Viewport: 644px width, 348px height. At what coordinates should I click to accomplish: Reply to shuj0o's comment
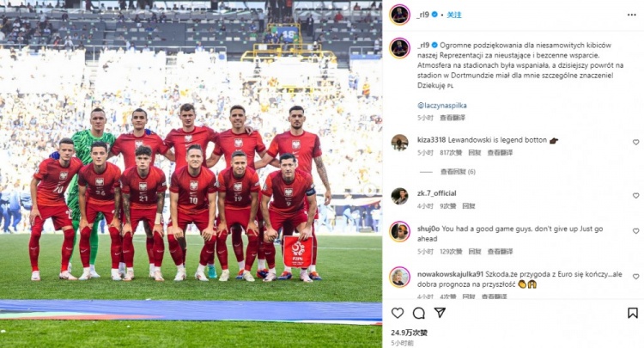(x=474, y=252)
